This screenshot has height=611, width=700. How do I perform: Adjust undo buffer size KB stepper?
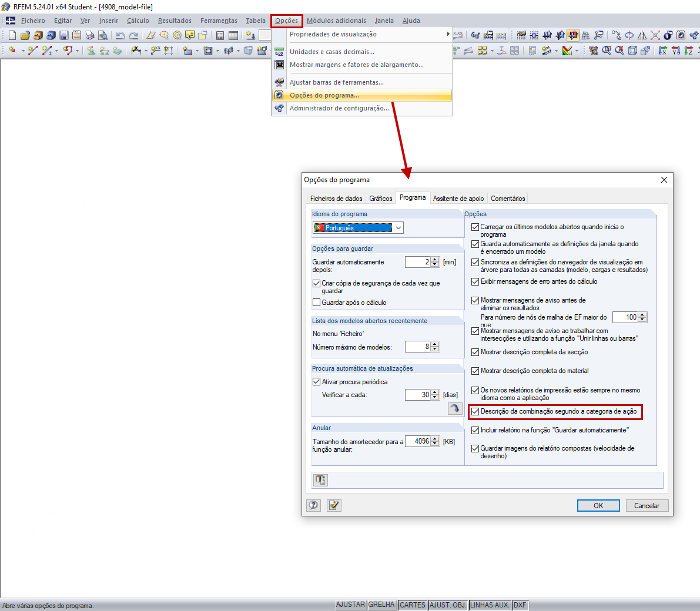[435, 441]
